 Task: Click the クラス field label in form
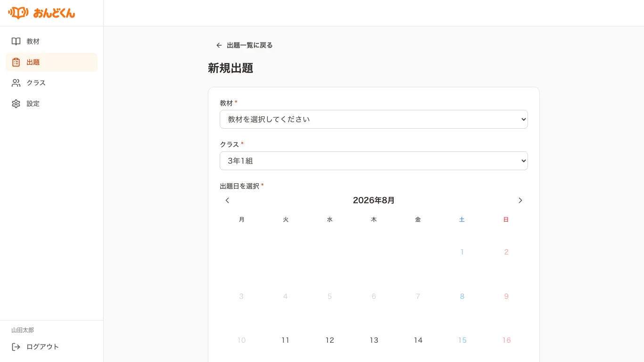coord(230,145)
